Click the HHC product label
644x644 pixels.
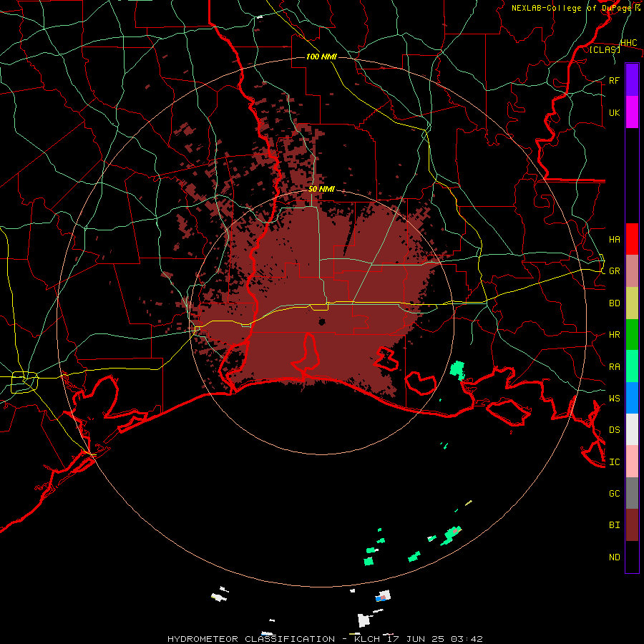[628, 43]
